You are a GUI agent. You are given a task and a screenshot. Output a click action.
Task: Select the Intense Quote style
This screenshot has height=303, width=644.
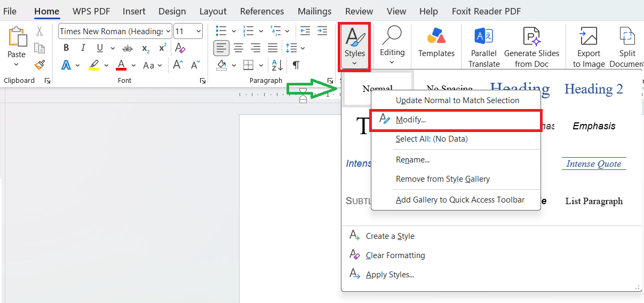click(x=594, y=164)
